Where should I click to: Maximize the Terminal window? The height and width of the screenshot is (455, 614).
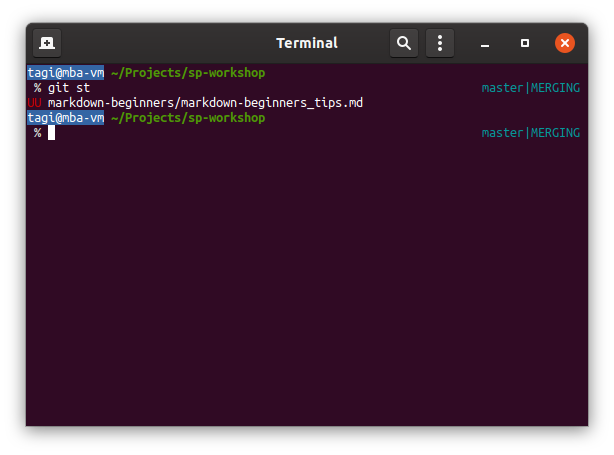pos(525,43)
